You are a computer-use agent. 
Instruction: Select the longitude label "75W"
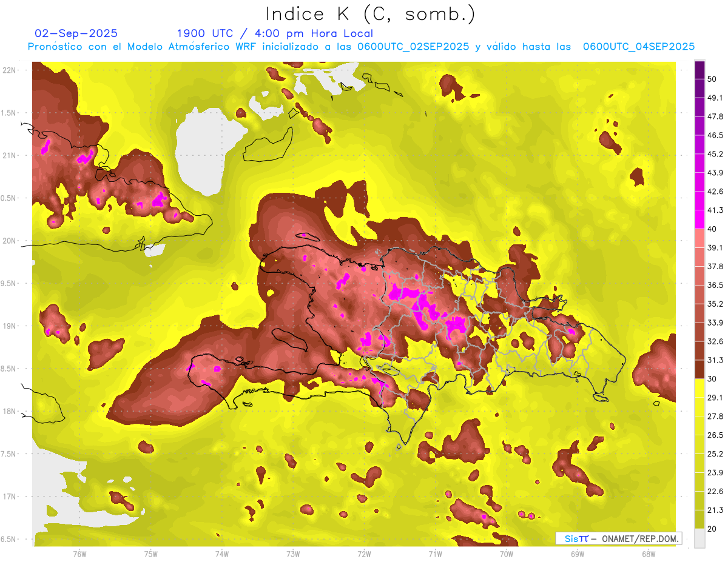pos(151,554)
